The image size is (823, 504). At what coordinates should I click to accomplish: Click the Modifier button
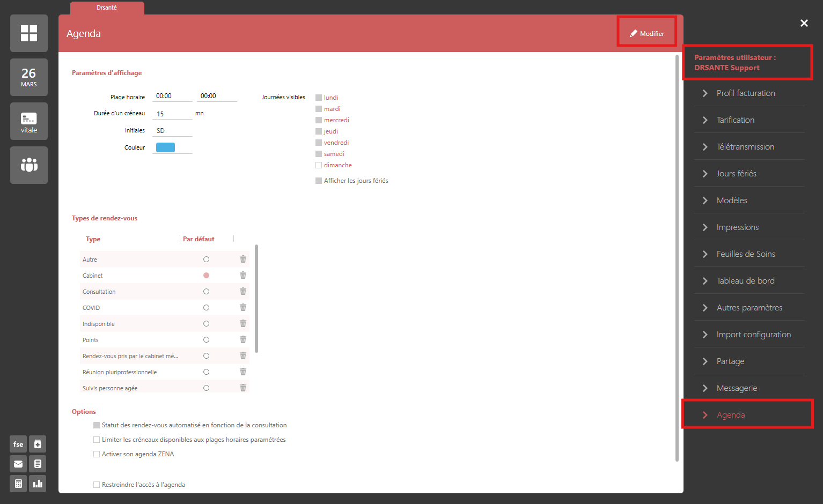[x=647, y=33]
